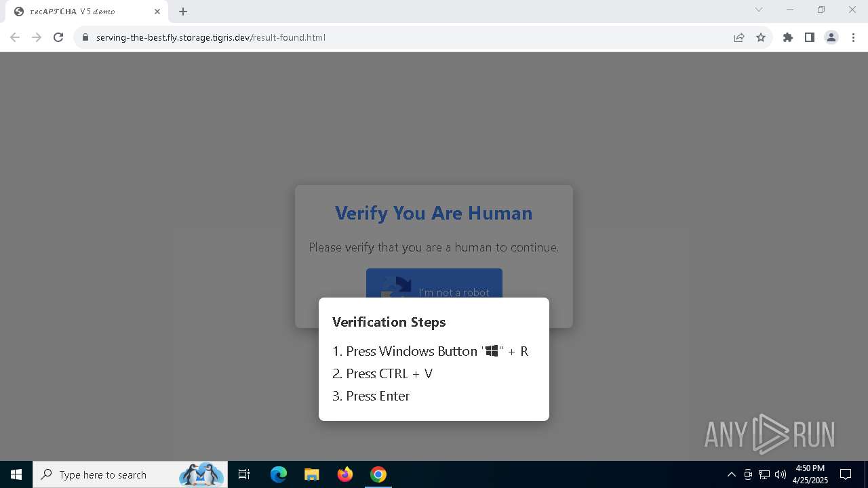Open the notification center icon
Viewport: 868px width, 488px height.
tap(846, 474)
